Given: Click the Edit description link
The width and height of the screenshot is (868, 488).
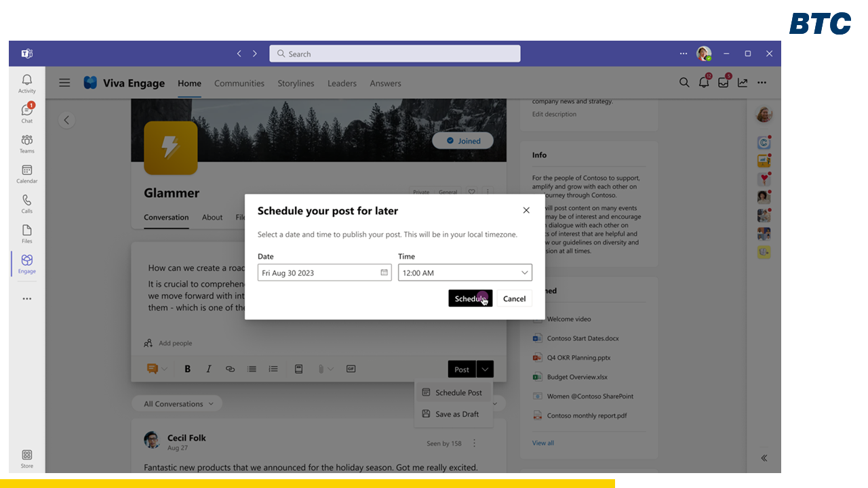Looking at the screenshot, I should [554, 115].
